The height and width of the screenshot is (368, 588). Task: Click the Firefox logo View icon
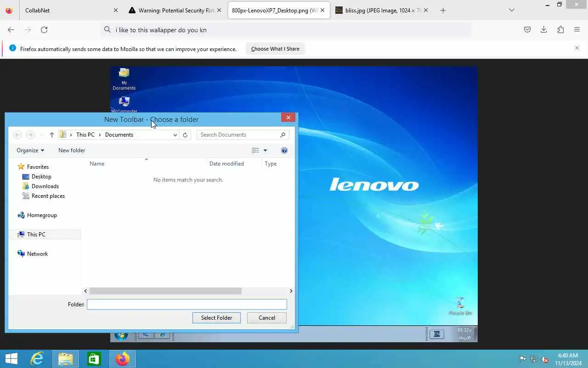point(9,10)
